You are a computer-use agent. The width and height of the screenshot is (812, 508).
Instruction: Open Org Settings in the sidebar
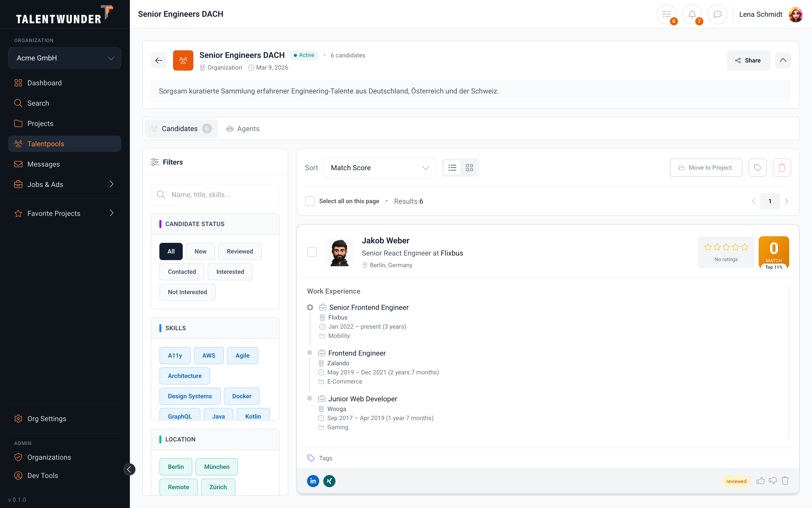tap(65, 419)
